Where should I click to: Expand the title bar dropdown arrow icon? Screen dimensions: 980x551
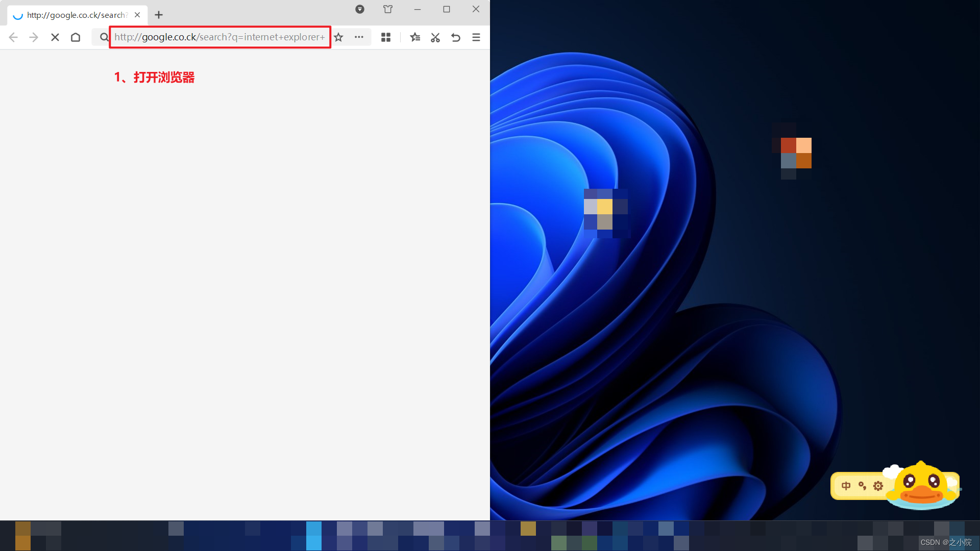pyautogui.click(x=360, y=9)
